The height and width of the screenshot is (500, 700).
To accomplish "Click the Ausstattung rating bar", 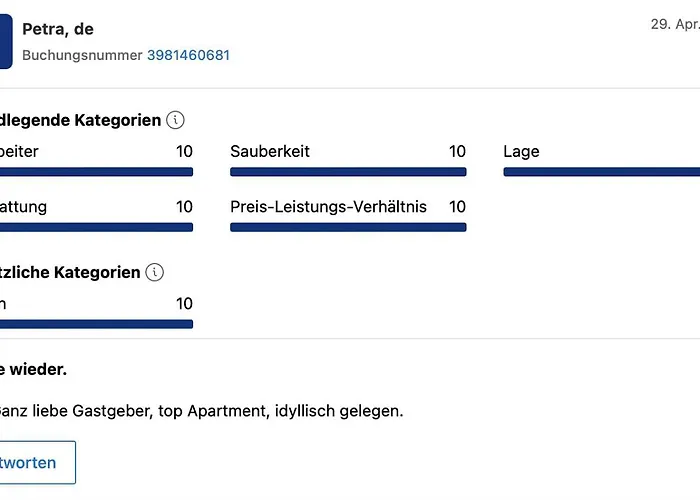I will [x=96, y=227].
